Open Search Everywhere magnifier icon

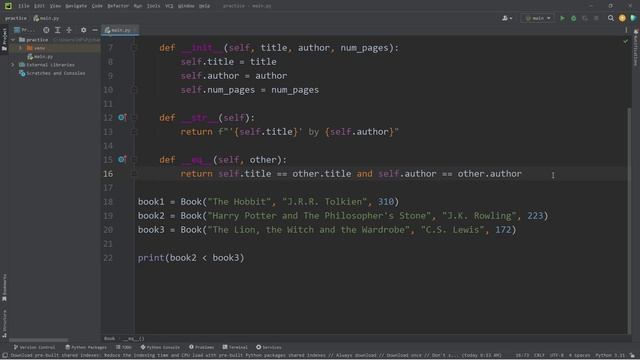(x=611, y=18)
